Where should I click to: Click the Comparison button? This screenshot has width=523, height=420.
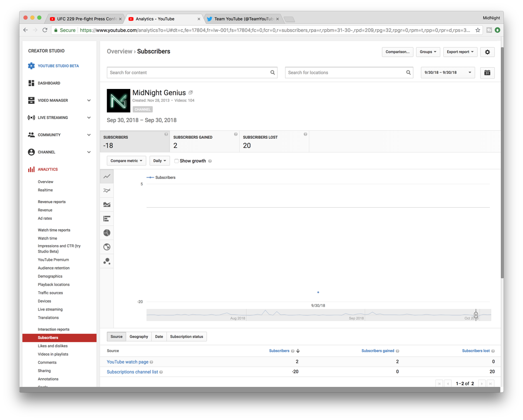click(x=397, y=52)
